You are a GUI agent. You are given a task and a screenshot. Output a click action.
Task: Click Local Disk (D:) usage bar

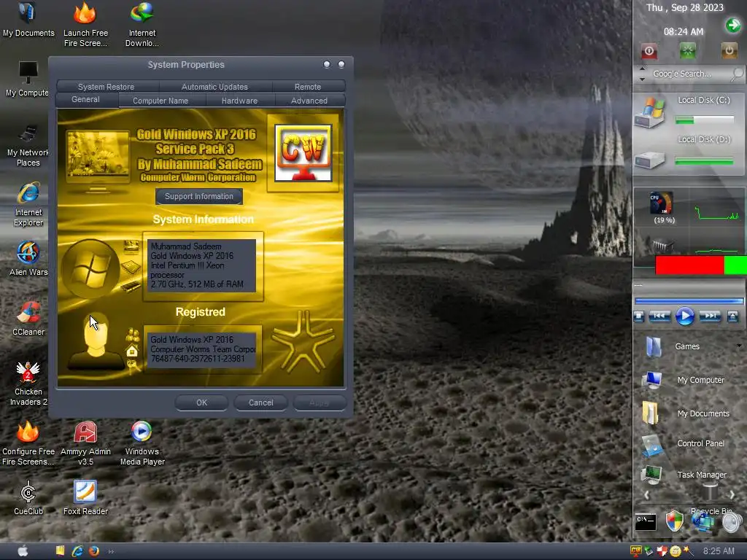[x=705, y=162]
